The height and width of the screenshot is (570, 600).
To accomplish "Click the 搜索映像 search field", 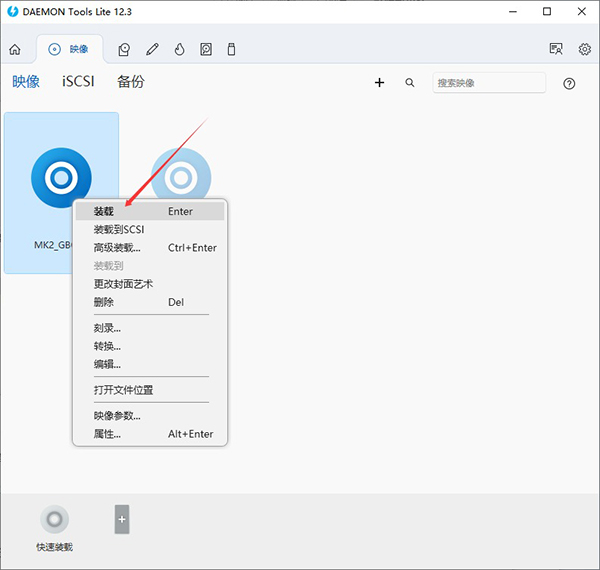I will click(x=489, y=83).
